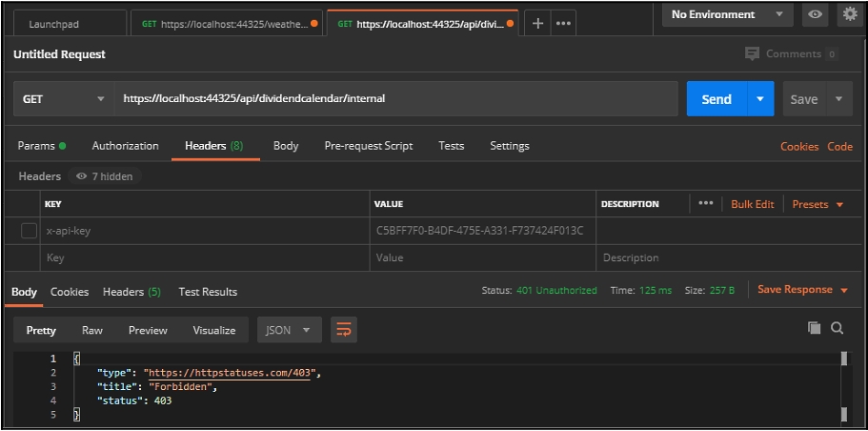Copy response using the copy icon
This screenshot has height=431, width=868.
(814, 328)
